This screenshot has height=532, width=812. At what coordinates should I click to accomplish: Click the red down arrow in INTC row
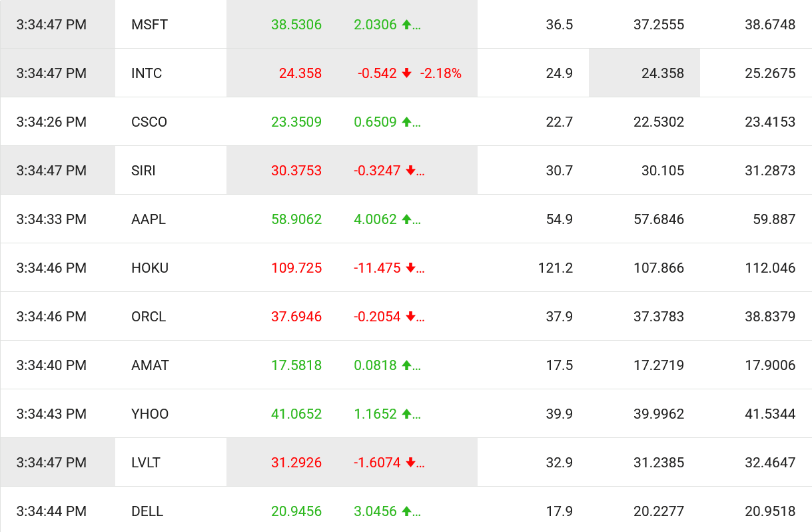pyautogui.click(x=407, y=73)
